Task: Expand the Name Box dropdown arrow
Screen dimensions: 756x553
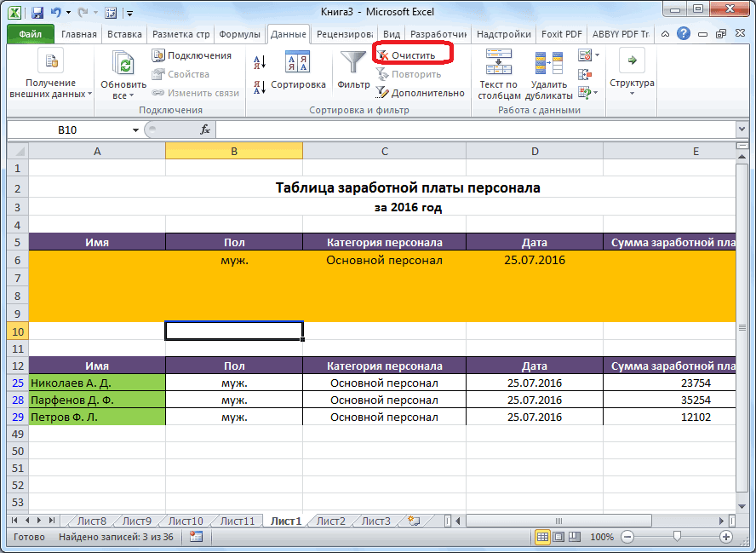Action: [135, 130]
